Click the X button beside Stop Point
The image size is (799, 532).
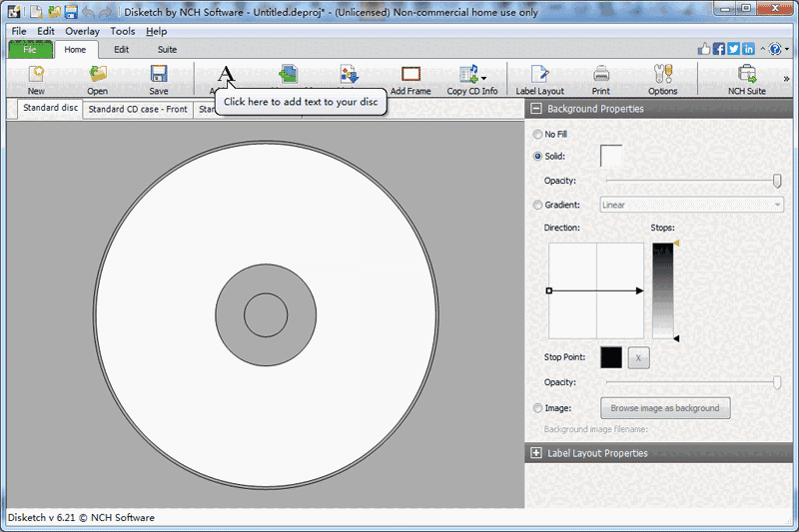tap(639, 357)
